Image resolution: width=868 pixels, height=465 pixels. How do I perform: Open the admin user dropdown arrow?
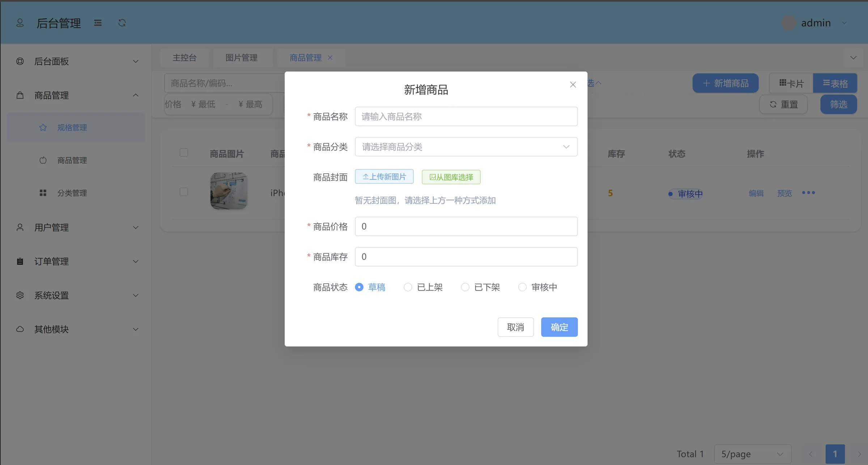844,23
